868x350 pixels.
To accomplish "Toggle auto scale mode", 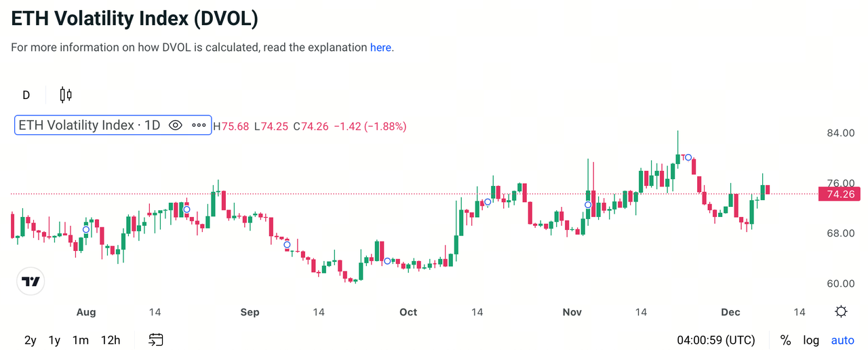I will click(843, 340).
